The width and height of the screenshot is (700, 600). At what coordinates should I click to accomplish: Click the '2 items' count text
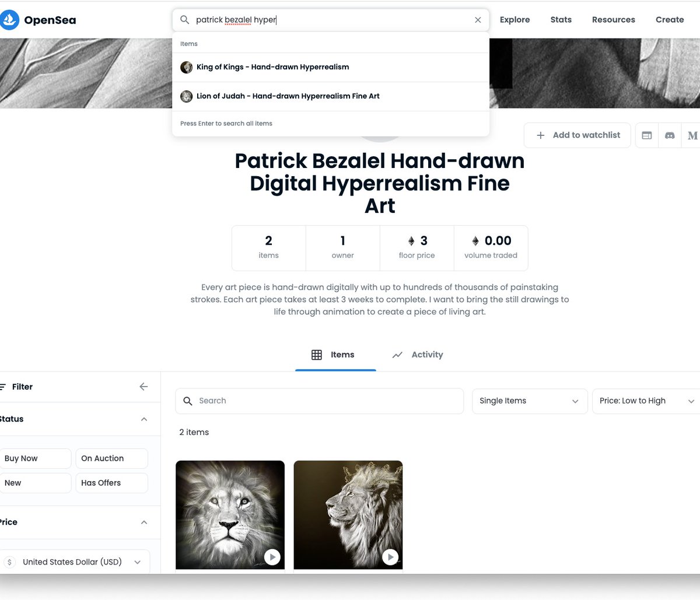194,432
